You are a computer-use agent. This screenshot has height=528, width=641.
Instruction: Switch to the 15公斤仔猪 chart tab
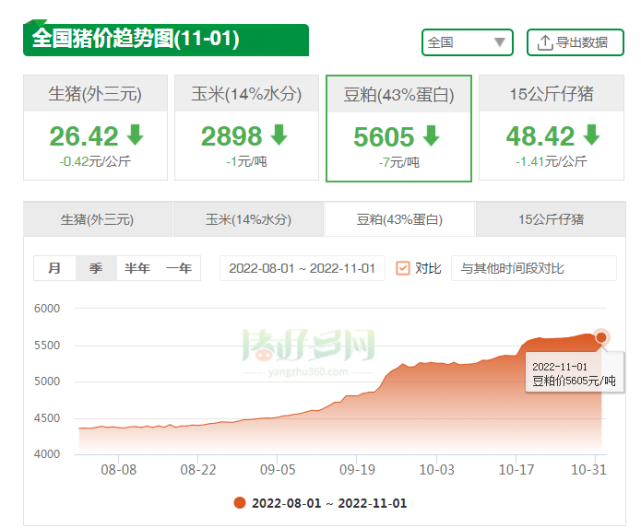coord(551,219)
